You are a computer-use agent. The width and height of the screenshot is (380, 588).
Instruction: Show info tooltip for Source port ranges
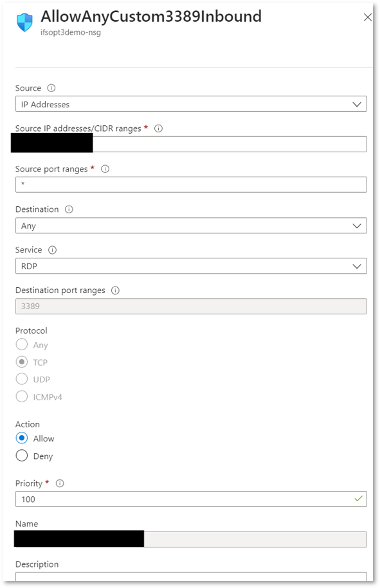coord(105,169)
